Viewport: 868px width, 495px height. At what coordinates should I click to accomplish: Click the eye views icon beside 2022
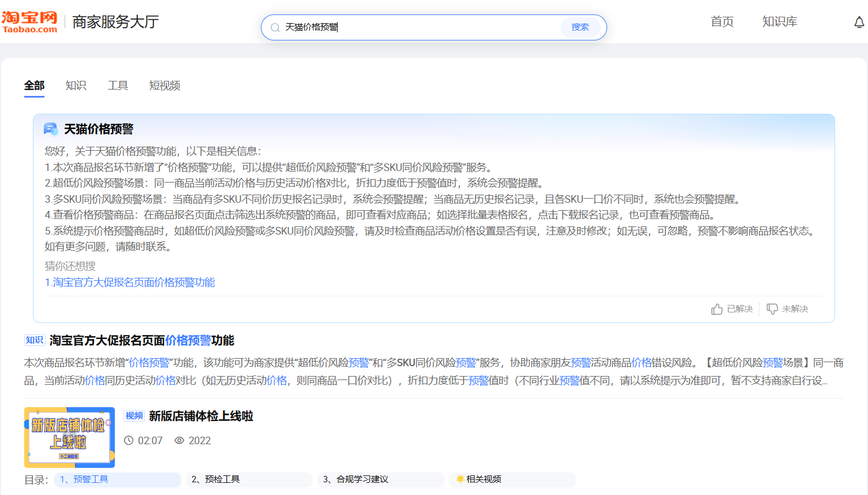point(179,440)
